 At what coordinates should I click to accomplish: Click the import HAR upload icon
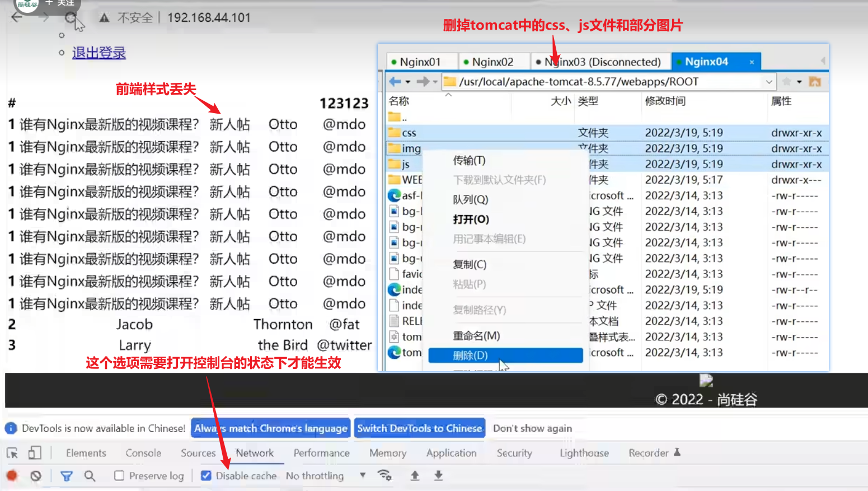415,475
